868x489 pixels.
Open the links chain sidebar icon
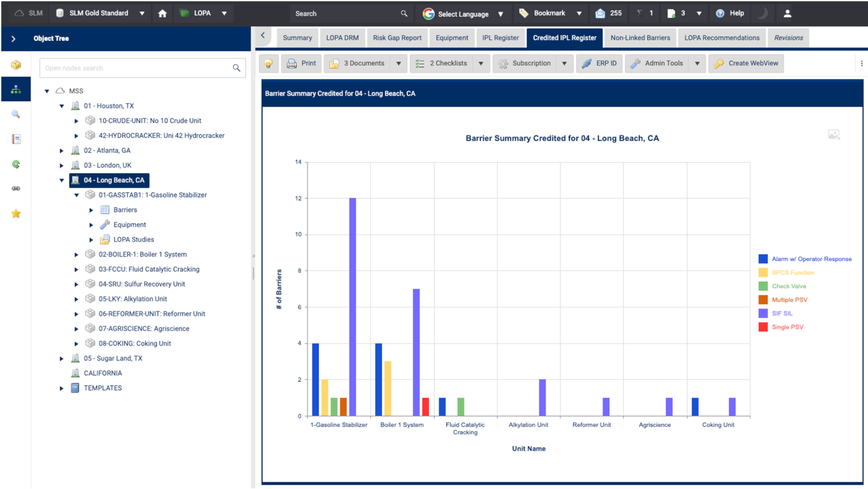[16, 189]
